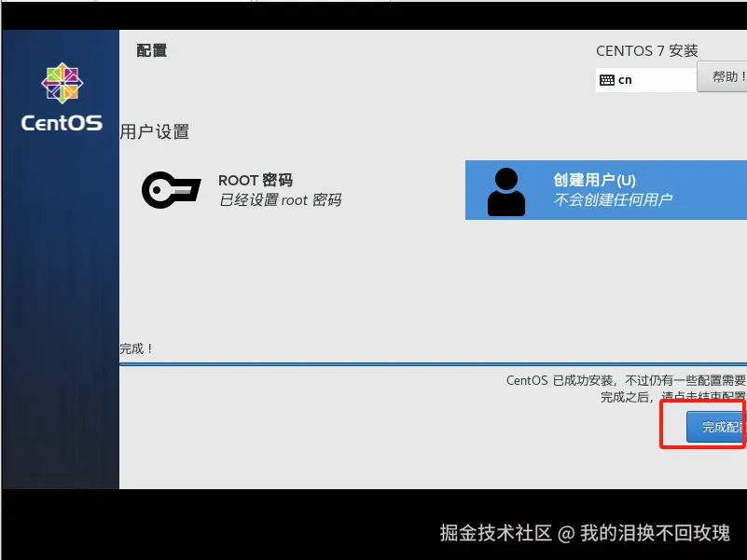Click the 配置 header label

click(x=152, y=50)
